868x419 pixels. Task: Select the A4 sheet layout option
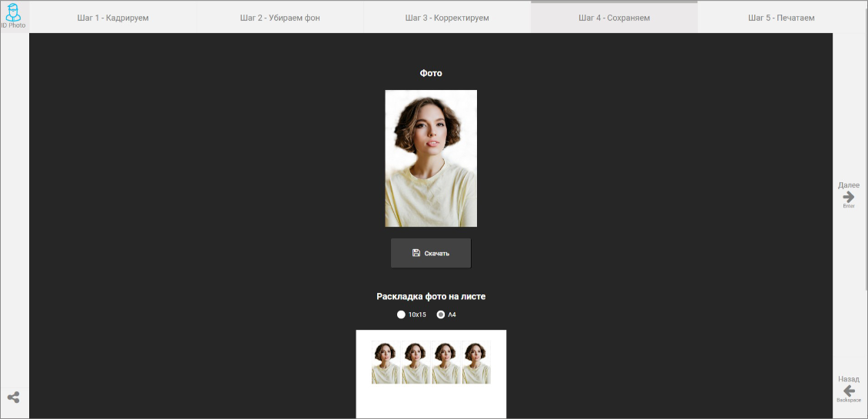[x=441, y=314]
